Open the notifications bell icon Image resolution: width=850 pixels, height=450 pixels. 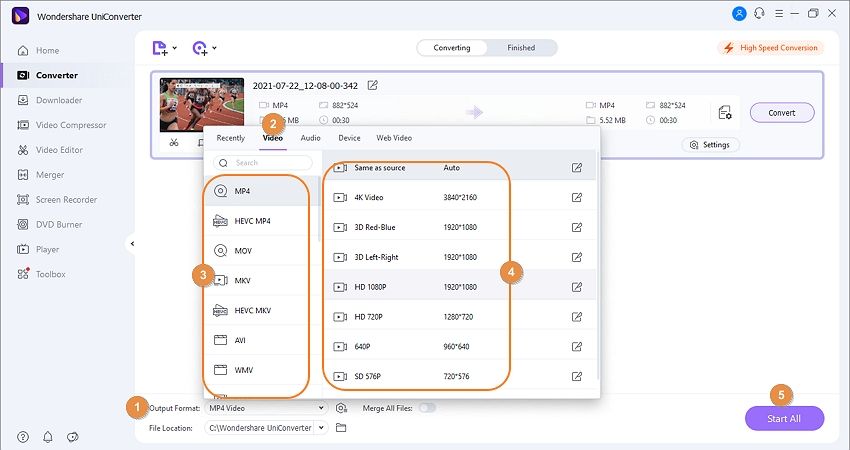coord(48,437)
